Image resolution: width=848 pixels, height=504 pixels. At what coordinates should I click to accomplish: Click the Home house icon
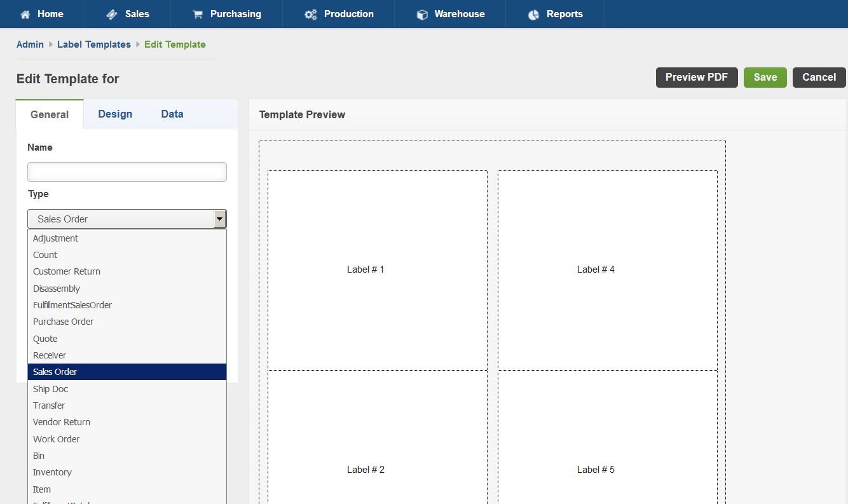pos(25,14)
